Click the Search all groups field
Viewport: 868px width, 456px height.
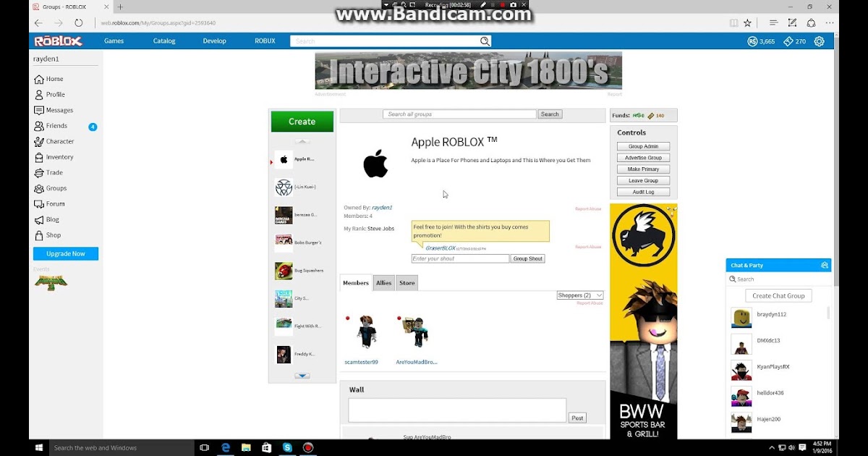(x=459, y=114)
